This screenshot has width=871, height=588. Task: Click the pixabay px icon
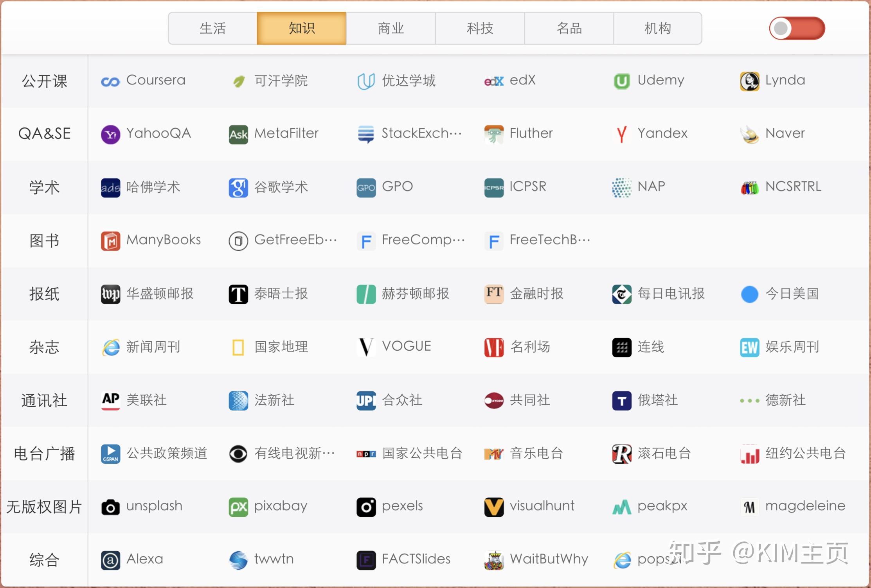[x=238, y=507]
